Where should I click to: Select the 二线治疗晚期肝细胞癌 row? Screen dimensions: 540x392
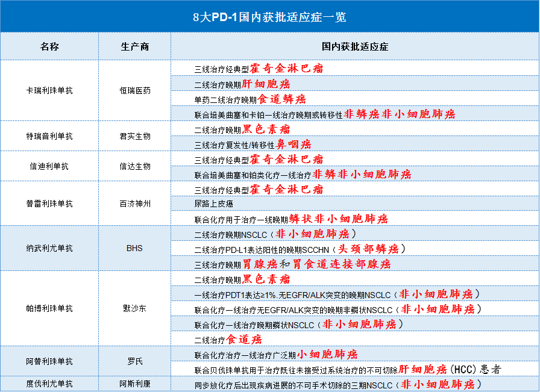pyautogui.click(x=355, y=83)
